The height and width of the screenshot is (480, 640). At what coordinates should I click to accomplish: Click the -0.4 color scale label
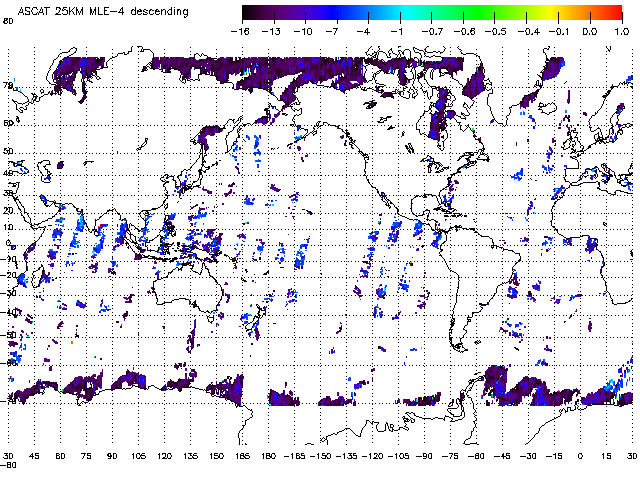coord(529,31)
